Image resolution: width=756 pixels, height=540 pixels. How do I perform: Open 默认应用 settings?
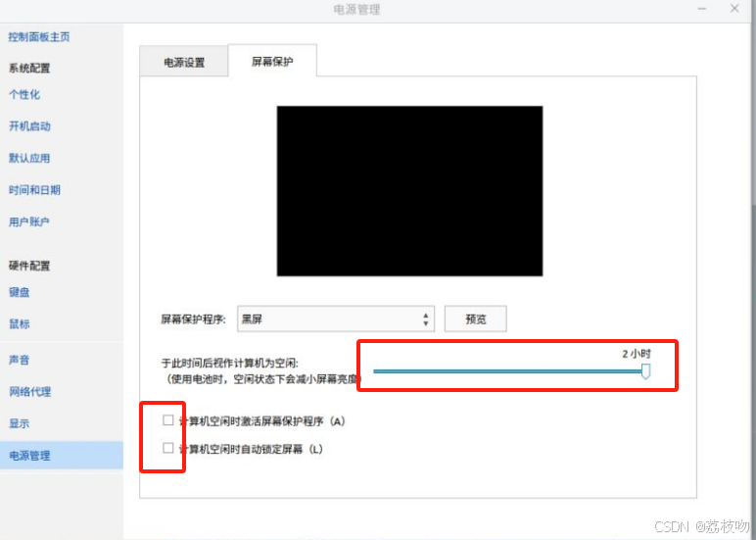point(29,159)
